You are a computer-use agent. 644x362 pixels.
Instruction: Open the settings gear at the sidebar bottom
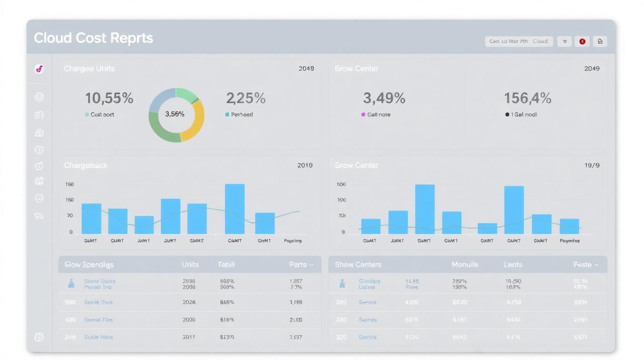pos(39,337)
